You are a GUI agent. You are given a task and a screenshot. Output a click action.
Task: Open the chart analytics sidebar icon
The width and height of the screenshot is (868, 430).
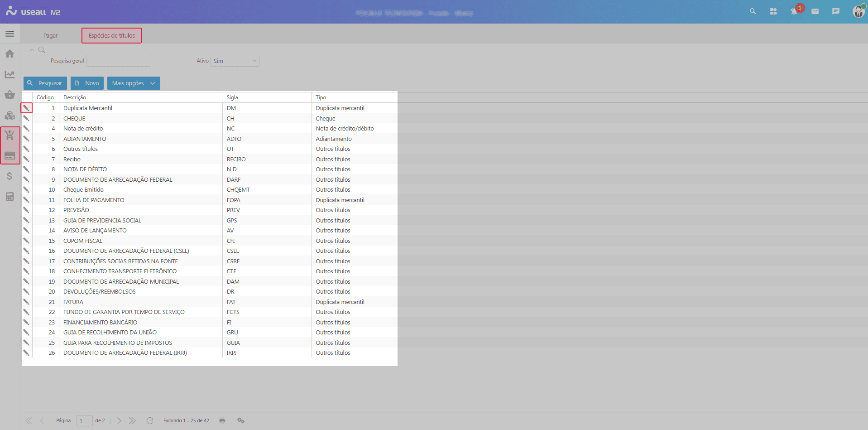pyautogui.click(x=10, y=74)
